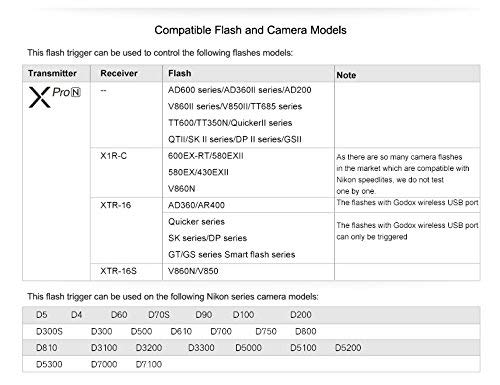
Task: Click the Note column header
Action: [x=346, y=75]
